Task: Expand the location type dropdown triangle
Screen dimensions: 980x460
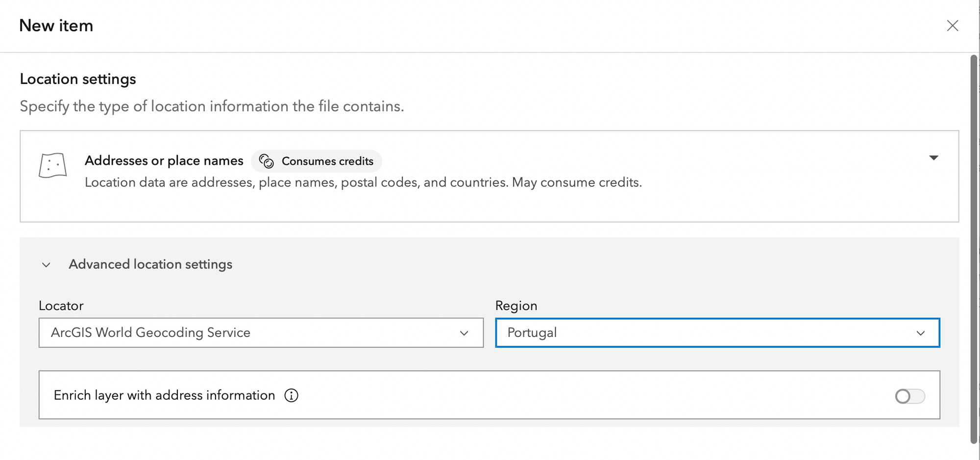Action: point(933,158)
